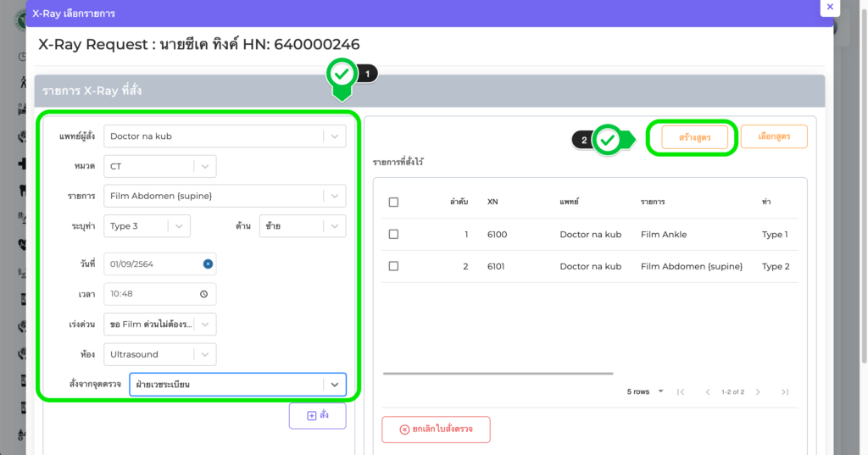Clear the date field with the blue X icon
Viewport: 868px width, 455px height.
208,264
